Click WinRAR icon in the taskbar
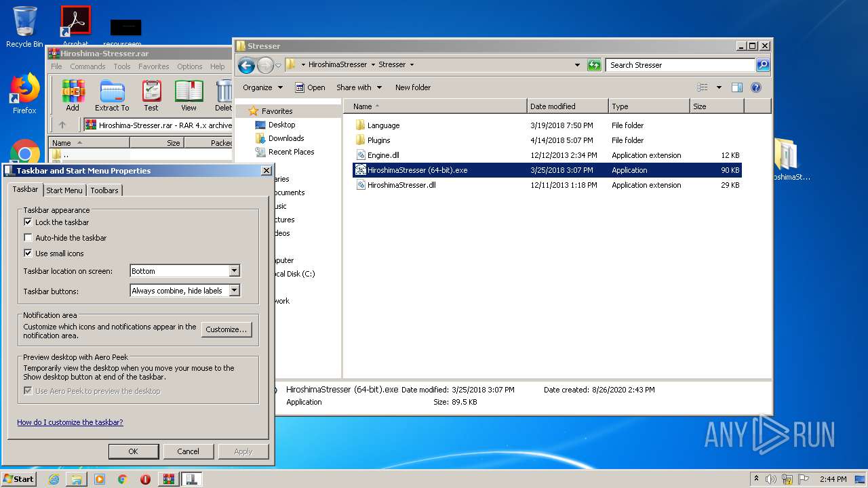 coord(168,479)
